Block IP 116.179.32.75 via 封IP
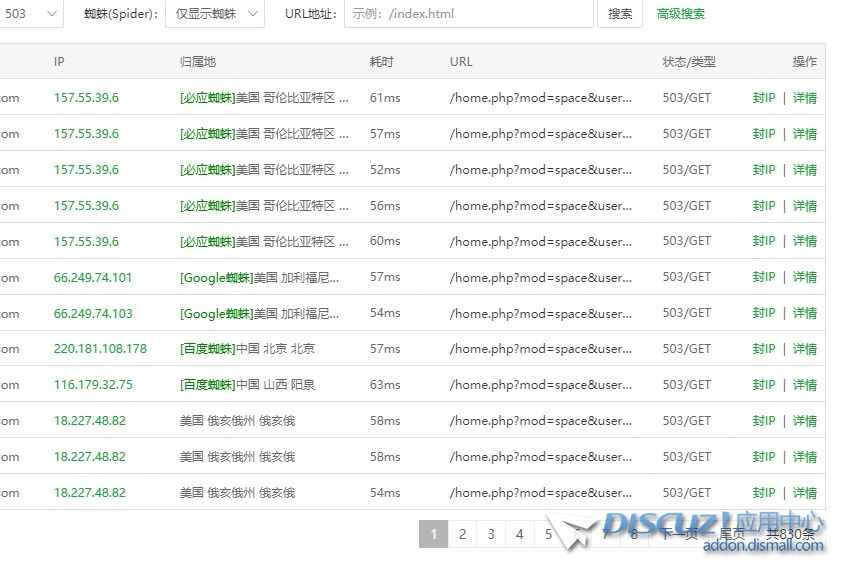The width and height of the screenshot is (842, 571). coord(764,385)
